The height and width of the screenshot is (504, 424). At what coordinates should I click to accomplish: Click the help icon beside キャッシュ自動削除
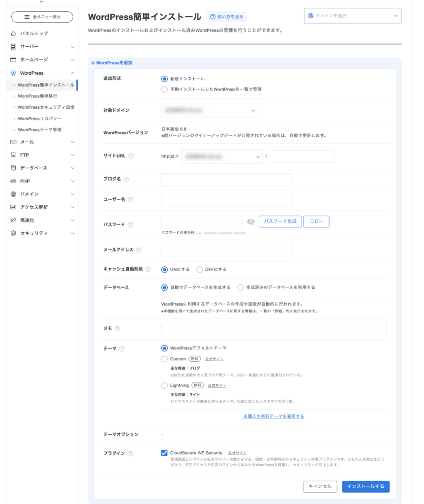[x=148, y=270]
